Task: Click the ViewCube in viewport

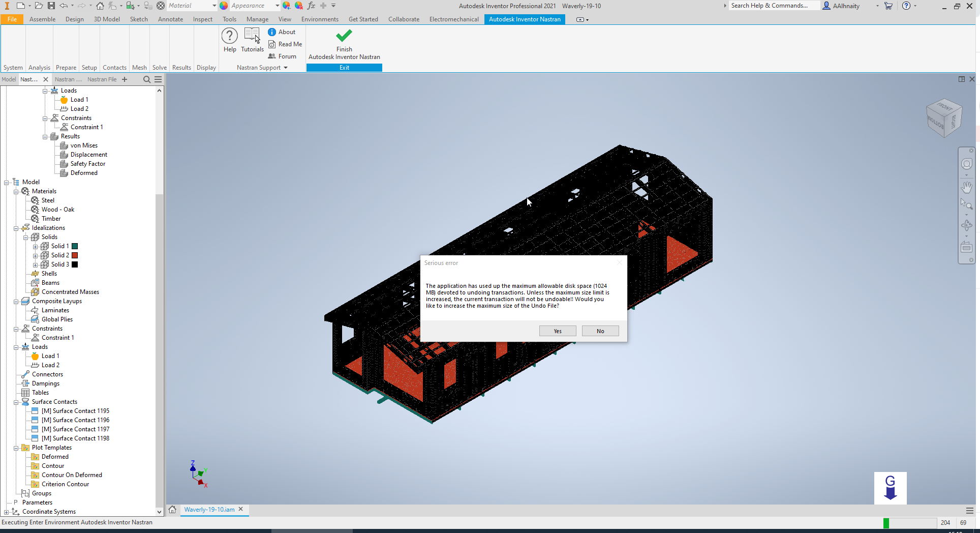Action: (944, 118)
